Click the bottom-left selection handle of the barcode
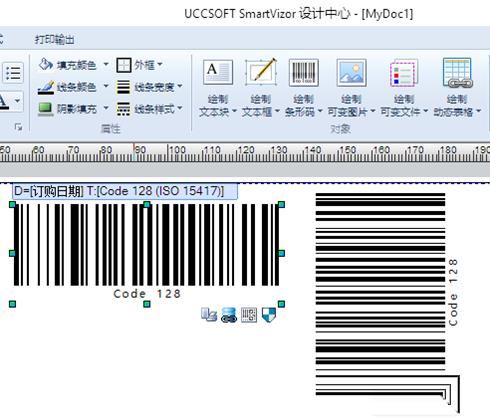 [x=12, y=304]
